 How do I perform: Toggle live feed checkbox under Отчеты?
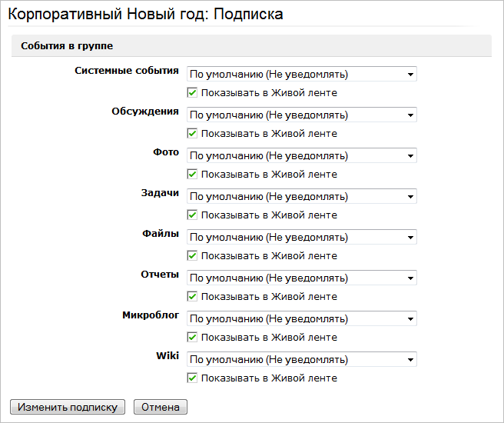pyautogui.click(x=193, y=297)
